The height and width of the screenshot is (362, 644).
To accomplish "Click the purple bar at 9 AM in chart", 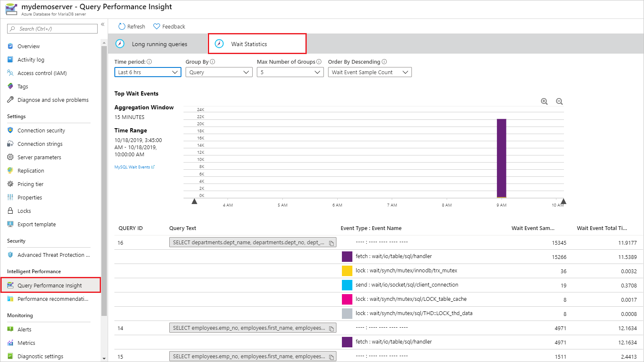I will click(502, 158).
